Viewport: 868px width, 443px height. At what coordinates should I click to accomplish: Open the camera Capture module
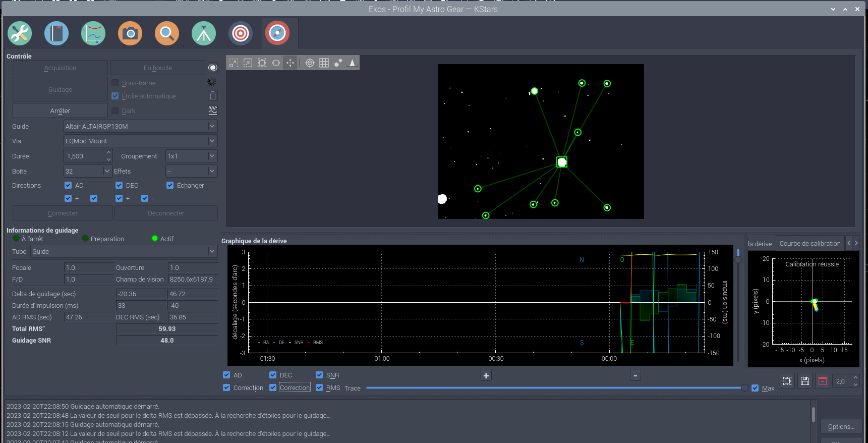pos(130,34)
